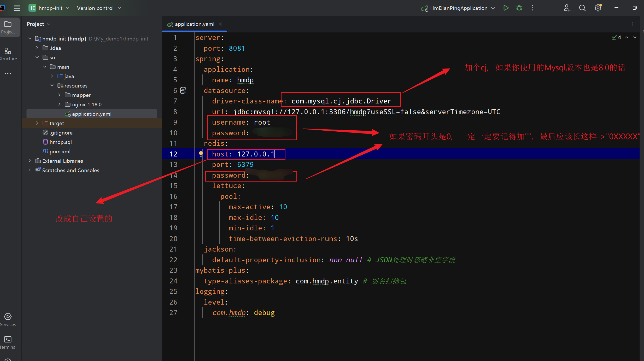Expand the target folder
Viewport: 644px width, 361px height.
[x=37, y=123]
